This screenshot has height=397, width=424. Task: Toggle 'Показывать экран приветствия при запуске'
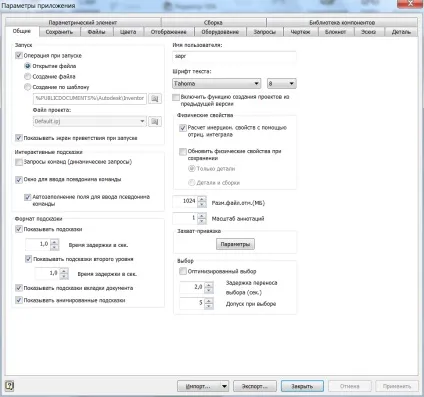[19, 138]
